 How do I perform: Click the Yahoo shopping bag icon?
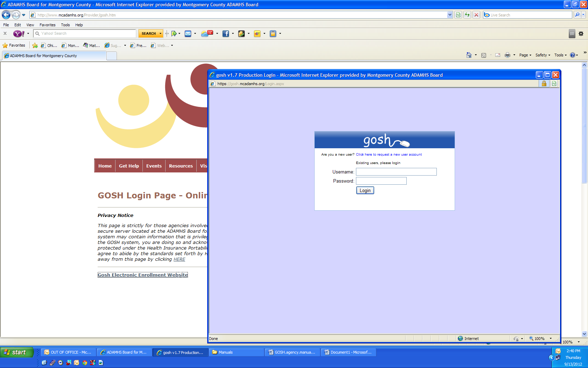coord(273,34)
